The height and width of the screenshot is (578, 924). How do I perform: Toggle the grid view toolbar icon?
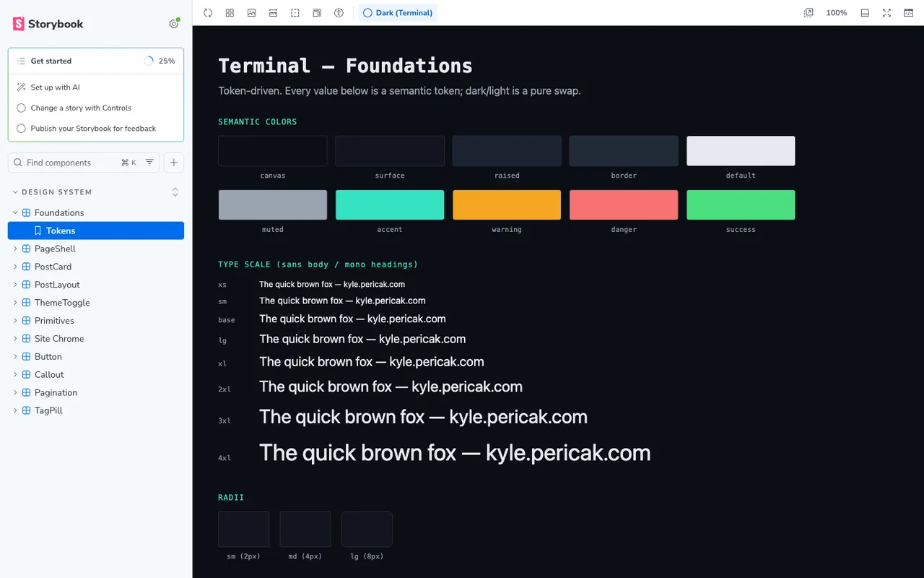(x=230, y=13)
